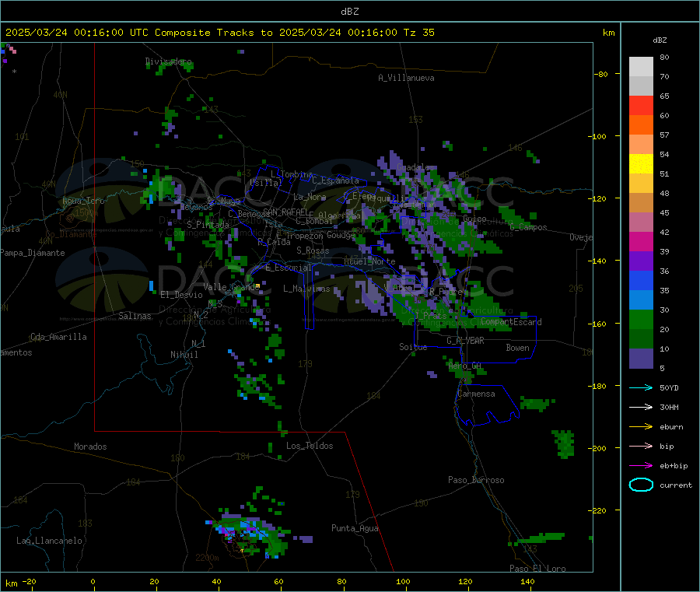Click the Bowen map label
Image resolution: width=700 pixels, height=592 pixels.
coord(518,348)
